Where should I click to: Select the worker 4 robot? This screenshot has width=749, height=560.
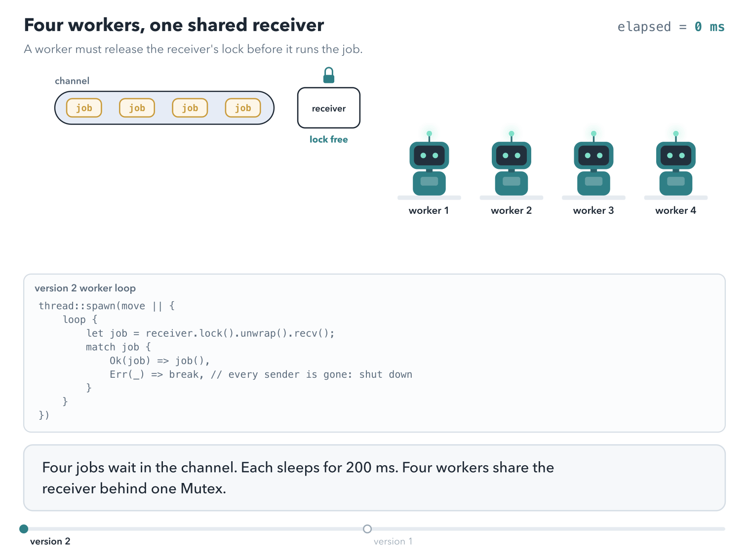[x=676, y=163]
